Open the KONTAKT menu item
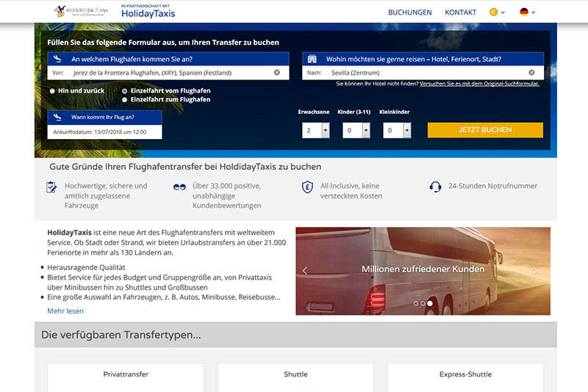Image resolution: width=588 pixels, height=392 pixels. pos(461,13)
